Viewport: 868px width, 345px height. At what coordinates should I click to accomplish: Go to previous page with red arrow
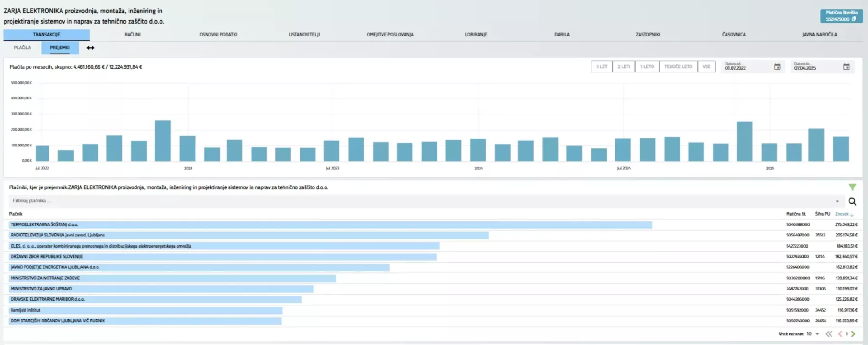click(840, 334)
